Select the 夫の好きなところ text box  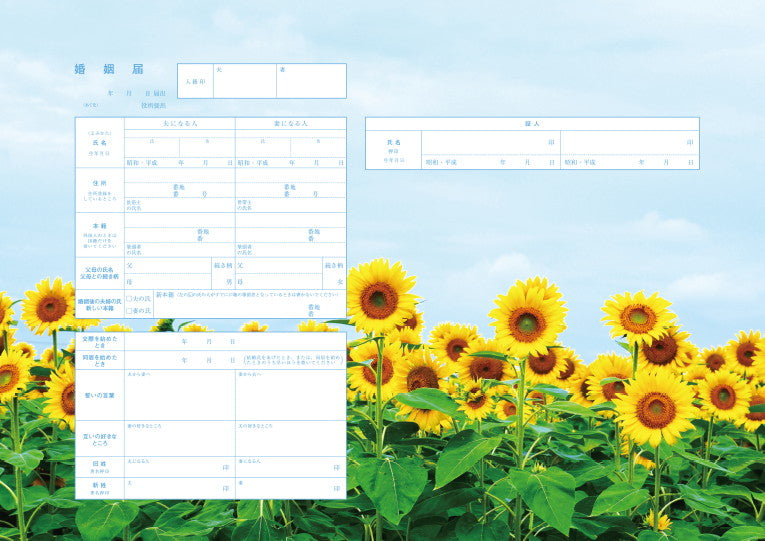coord(290,442)
